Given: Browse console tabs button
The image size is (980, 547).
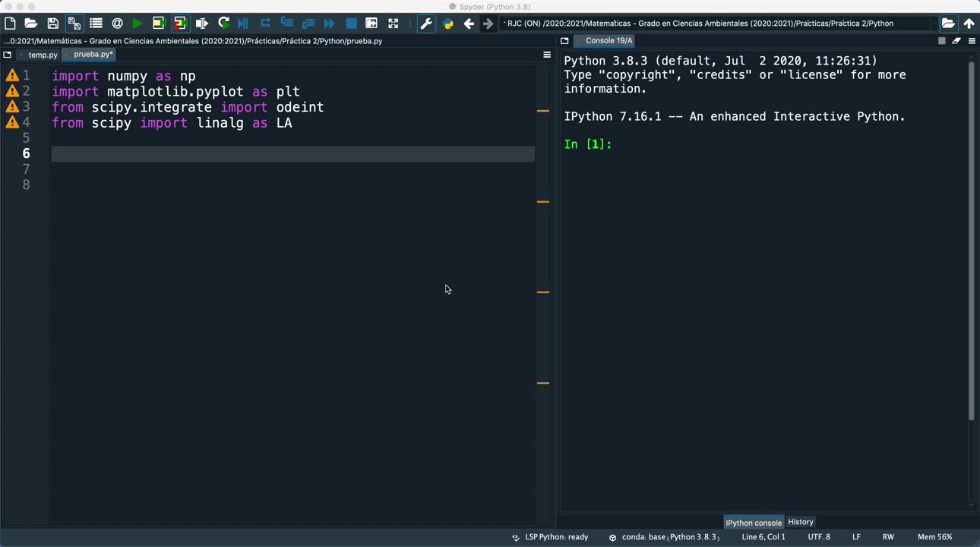Looking at the screenshot, I should pyautogui.click(x=564, y=41).
